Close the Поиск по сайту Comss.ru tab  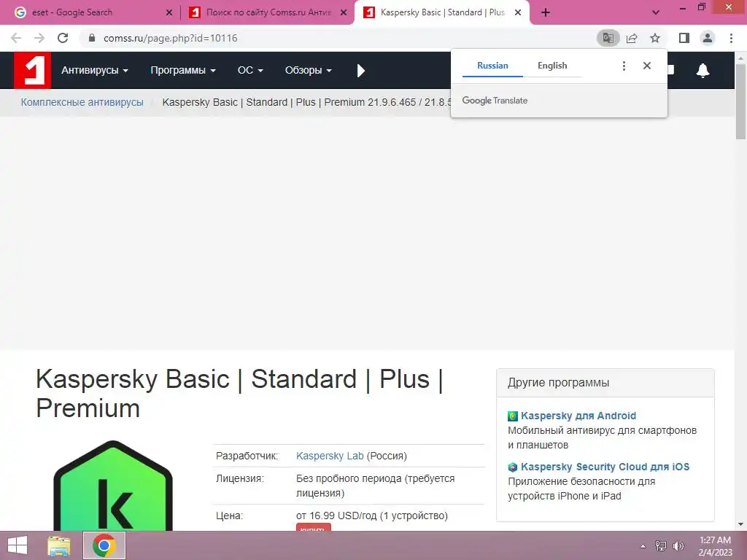344,12
